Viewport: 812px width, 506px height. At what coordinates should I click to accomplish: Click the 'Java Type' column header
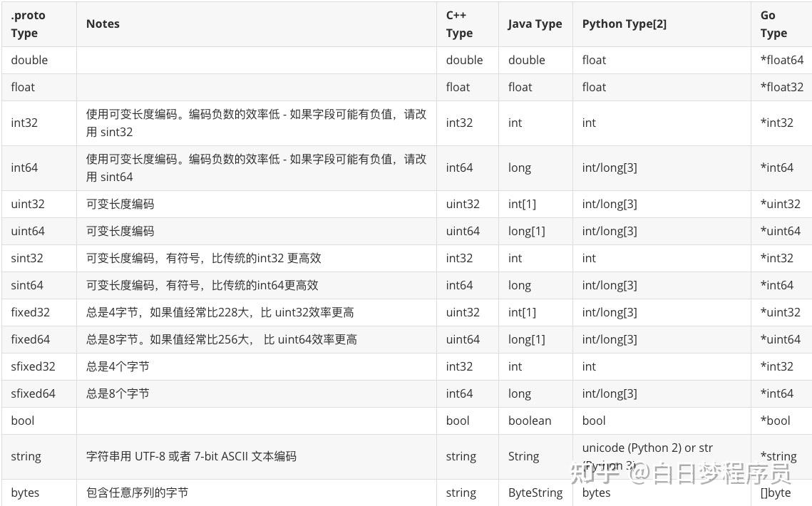pos(535,24)
